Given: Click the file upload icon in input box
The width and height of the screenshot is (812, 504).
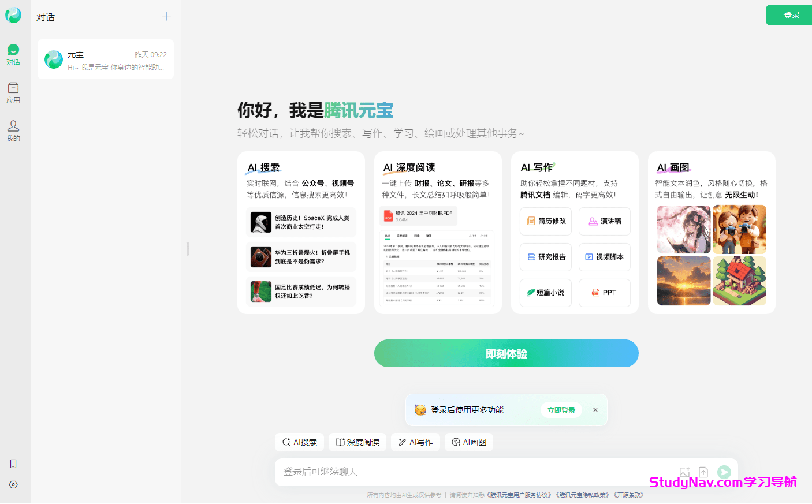Looking at the screenshot, I should [703, 472].
